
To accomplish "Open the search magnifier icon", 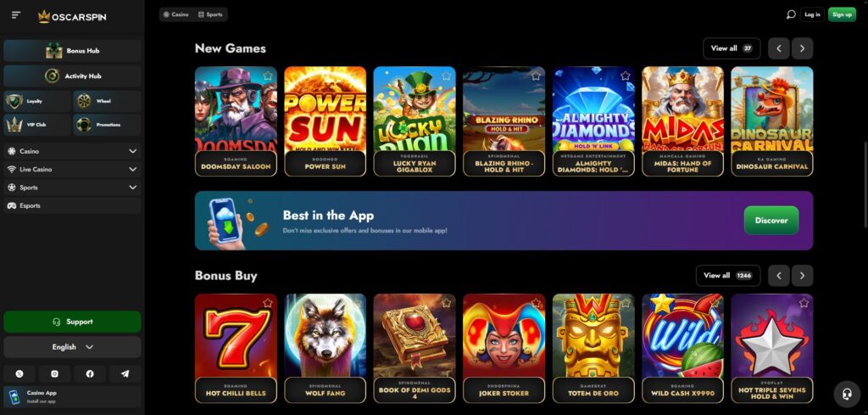I will [791, 14].
